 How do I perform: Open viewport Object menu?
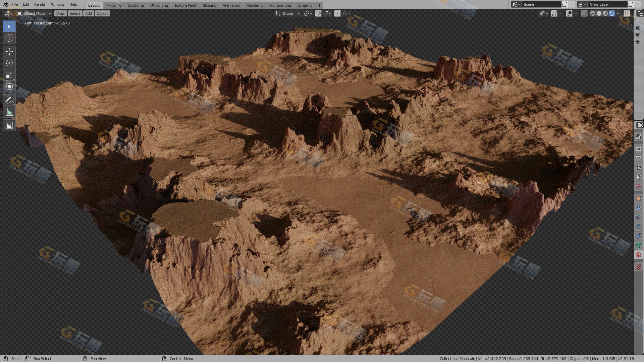click(102, 13)
